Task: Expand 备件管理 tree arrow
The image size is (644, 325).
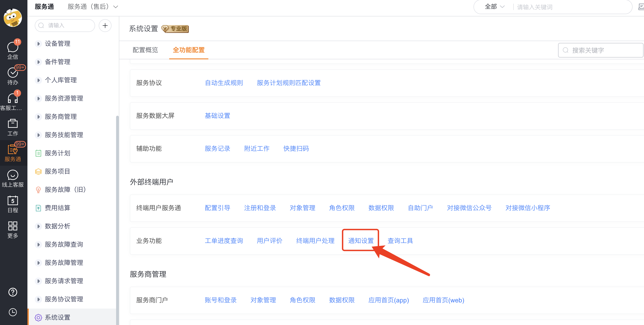Action: (38, 62)
